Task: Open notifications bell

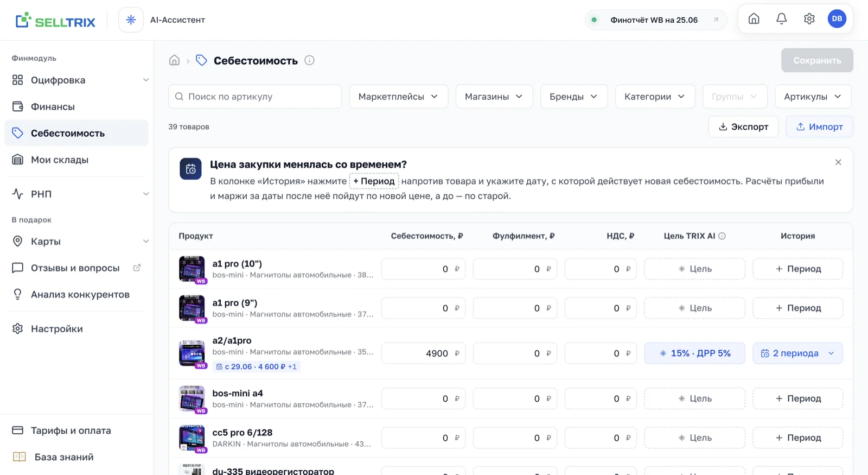Action: tap(781, 19)
